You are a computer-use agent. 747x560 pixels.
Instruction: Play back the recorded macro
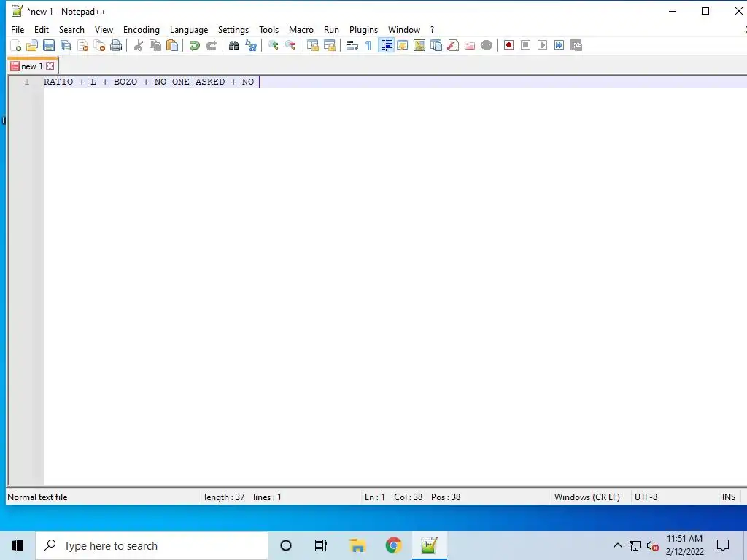click(x=542, y=45)
